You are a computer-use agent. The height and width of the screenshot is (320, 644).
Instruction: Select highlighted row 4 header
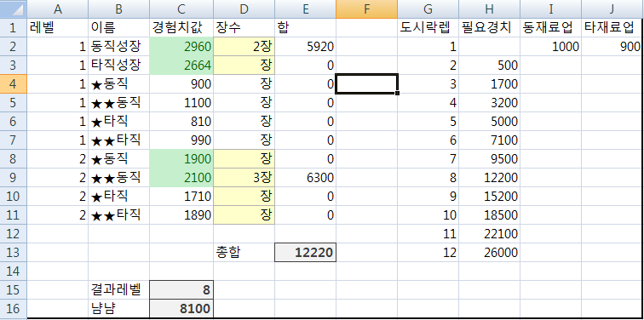(14, 84)
